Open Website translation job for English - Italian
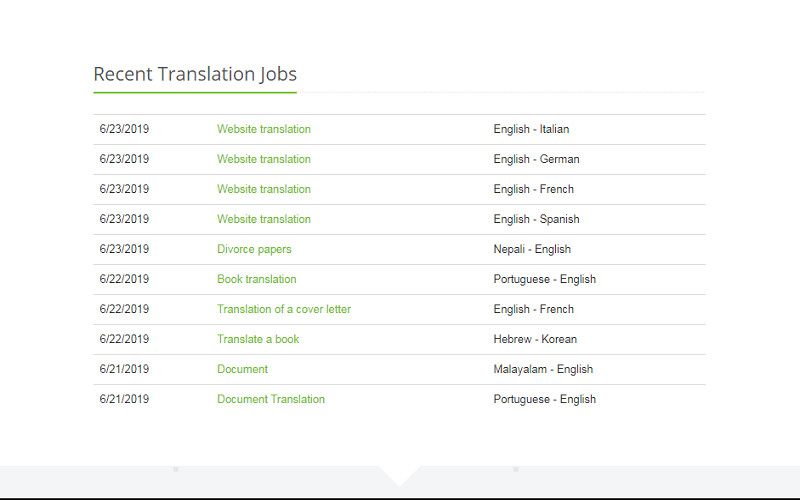This screenshot has width=800, height=500. coord(263,129)
